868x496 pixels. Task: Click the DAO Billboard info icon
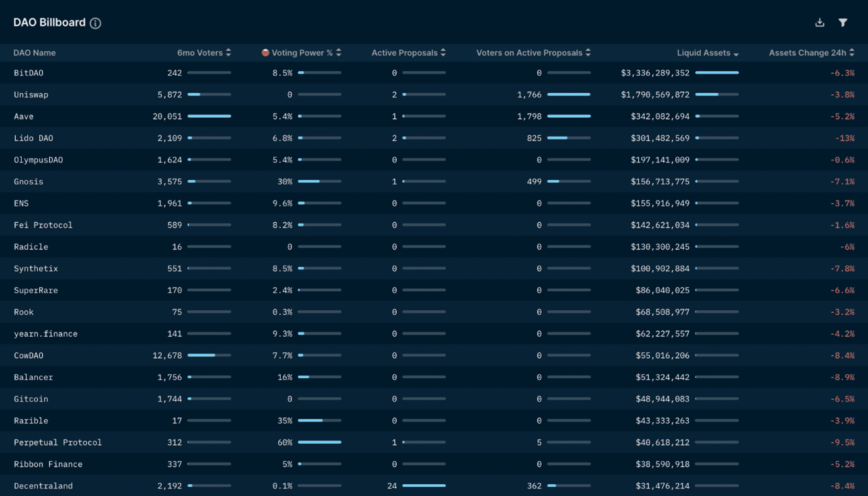tap(95, 23)
